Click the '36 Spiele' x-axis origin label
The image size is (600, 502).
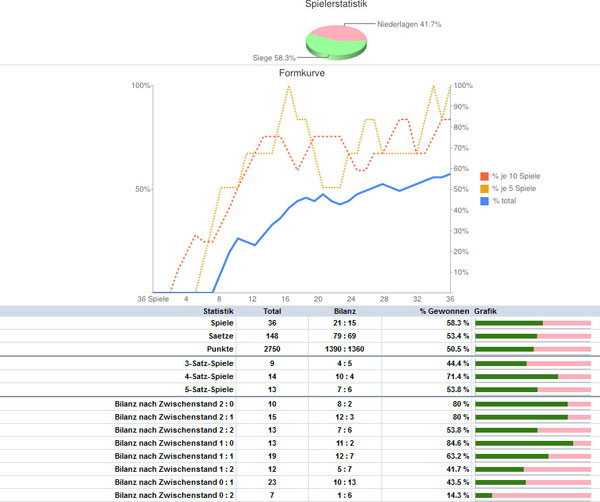click(153, 299)
